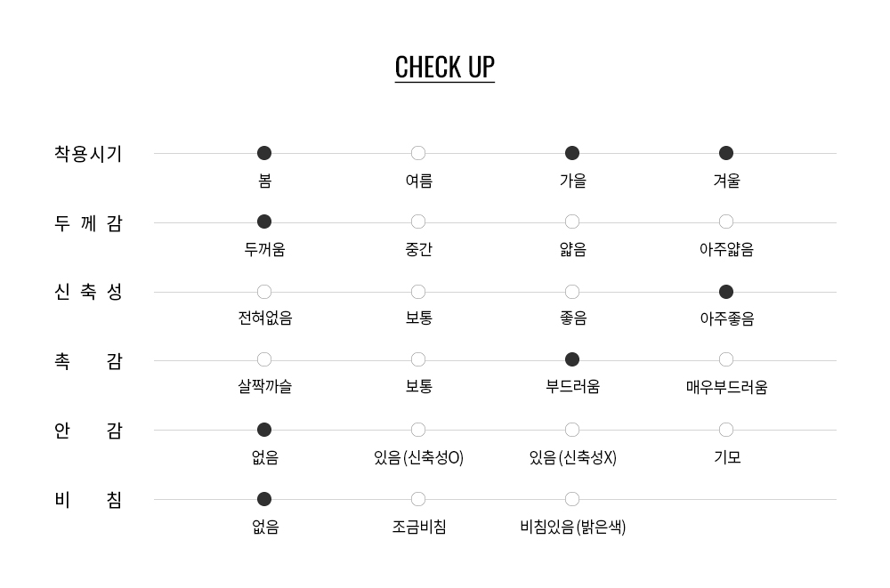
Task: Select the 두꺼움 thickness dot
Action: pos(264,222)
